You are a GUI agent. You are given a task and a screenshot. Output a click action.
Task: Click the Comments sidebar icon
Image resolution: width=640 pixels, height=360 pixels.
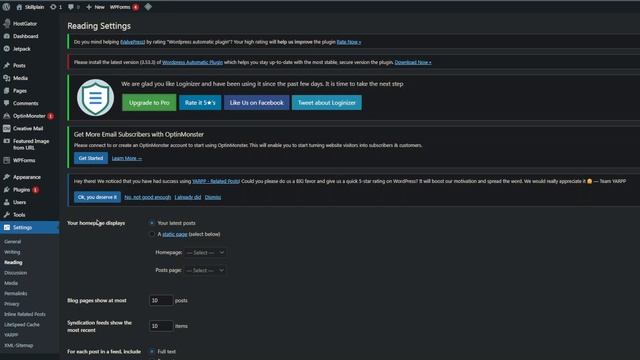click(x=7, y=103)
